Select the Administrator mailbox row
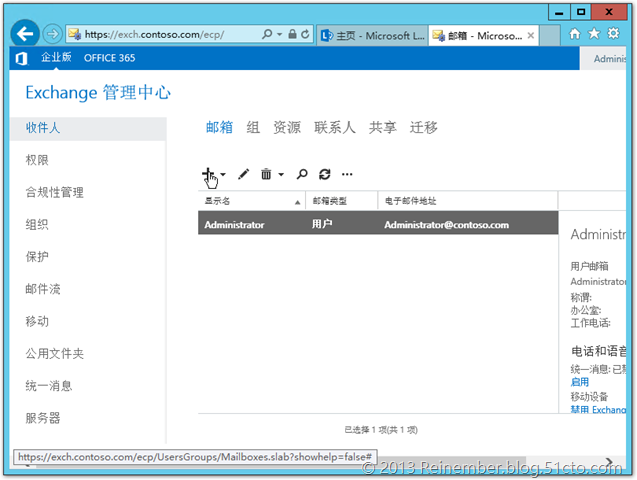637x480 pixels. click(377, 225)
